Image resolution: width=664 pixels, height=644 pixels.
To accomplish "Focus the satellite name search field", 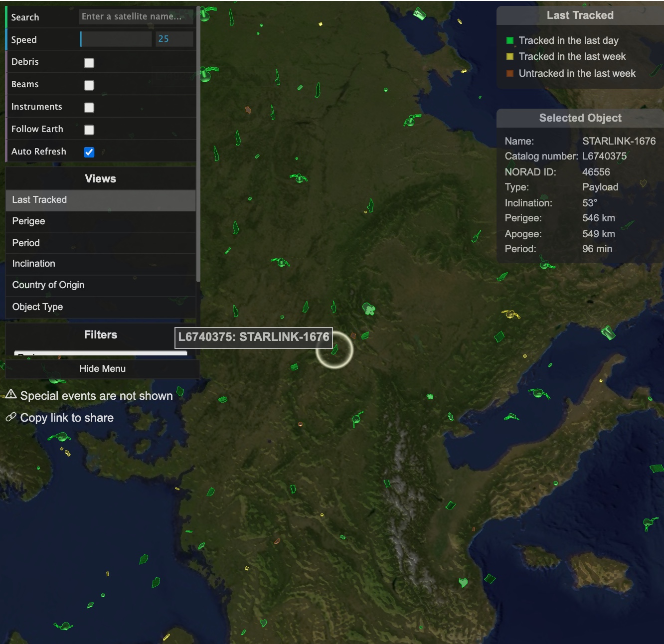I will click(136, 16).
